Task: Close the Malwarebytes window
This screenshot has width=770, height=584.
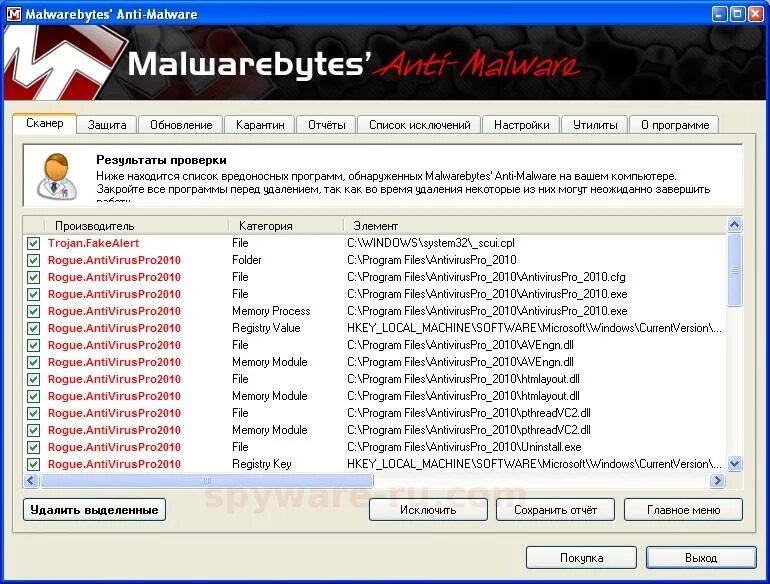Action: point(756,14)
